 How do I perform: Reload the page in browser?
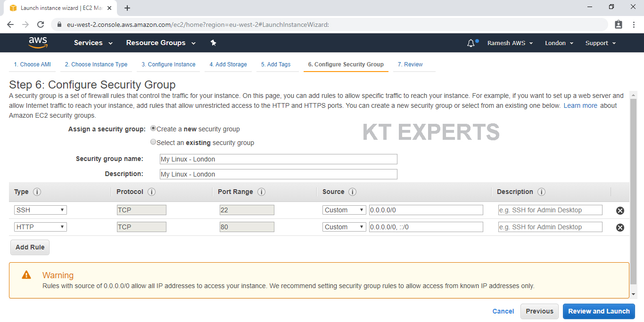click(x=41, y=24)
